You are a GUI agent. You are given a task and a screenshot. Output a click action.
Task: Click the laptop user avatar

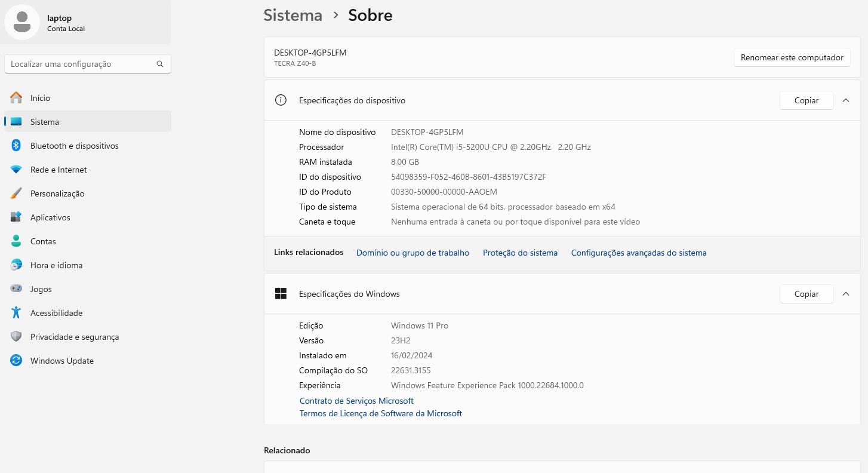point(22,22)
